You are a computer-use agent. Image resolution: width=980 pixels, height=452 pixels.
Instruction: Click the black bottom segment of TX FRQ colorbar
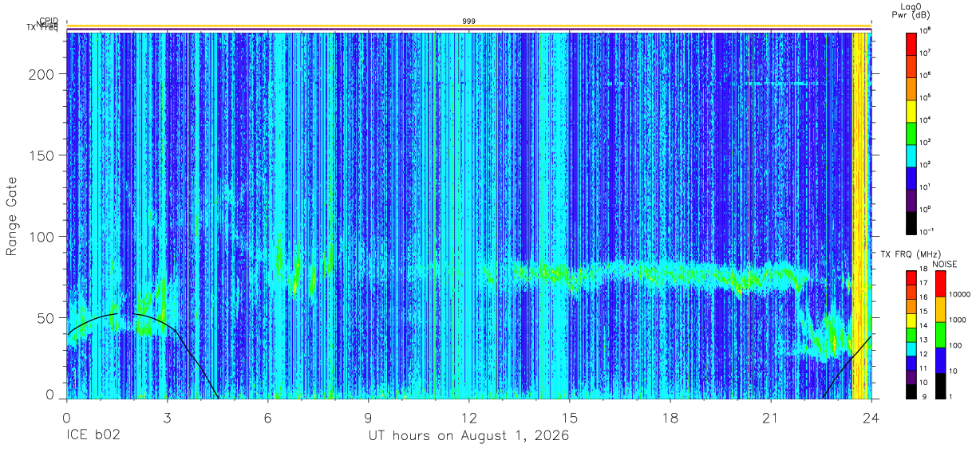911,391
